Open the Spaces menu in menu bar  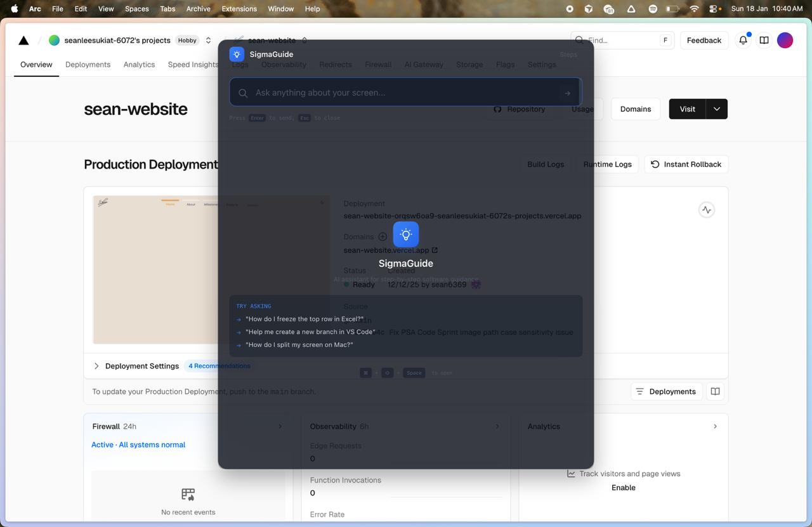click(136, 9)
